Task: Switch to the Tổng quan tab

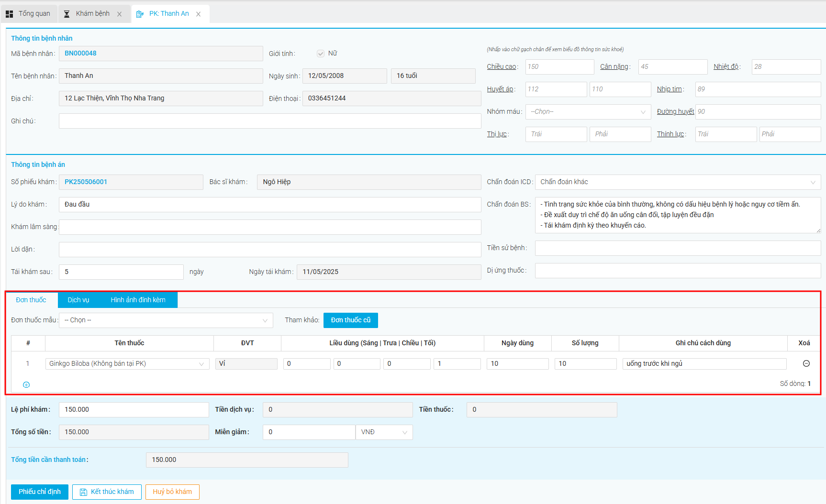Action: tap(29, 14)
